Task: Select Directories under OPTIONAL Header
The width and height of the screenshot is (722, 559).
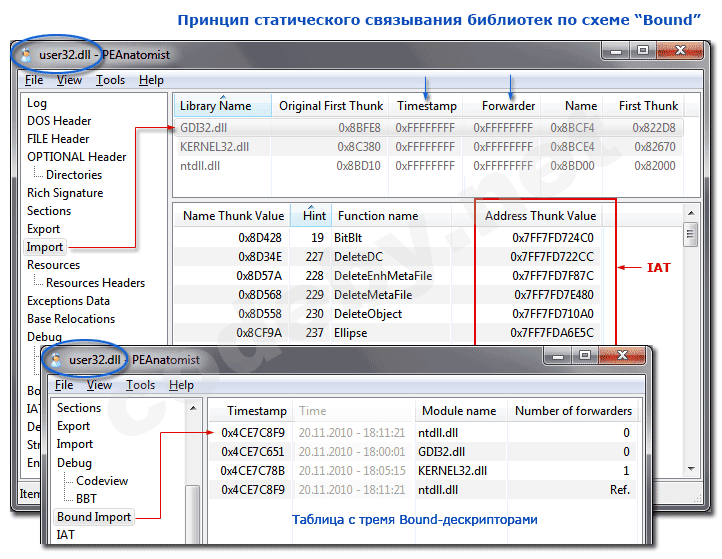Action: [74, 175]
